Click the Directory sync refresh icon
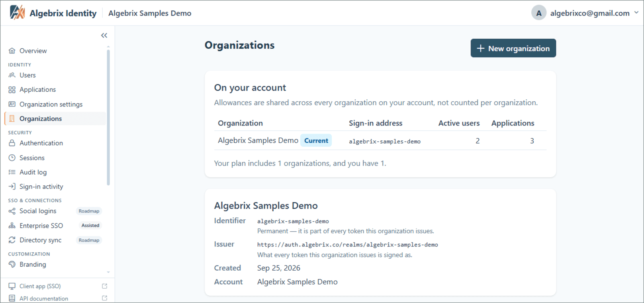 (x=12, y=240)
